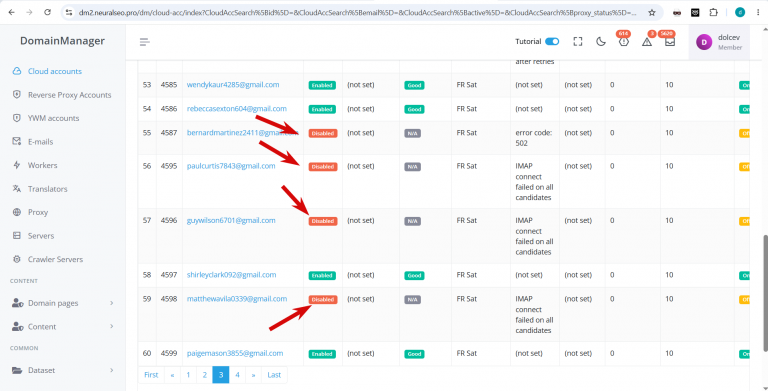768x391 pixels.
Task: Open dolcev user profile menu
Action: point(719,42)
